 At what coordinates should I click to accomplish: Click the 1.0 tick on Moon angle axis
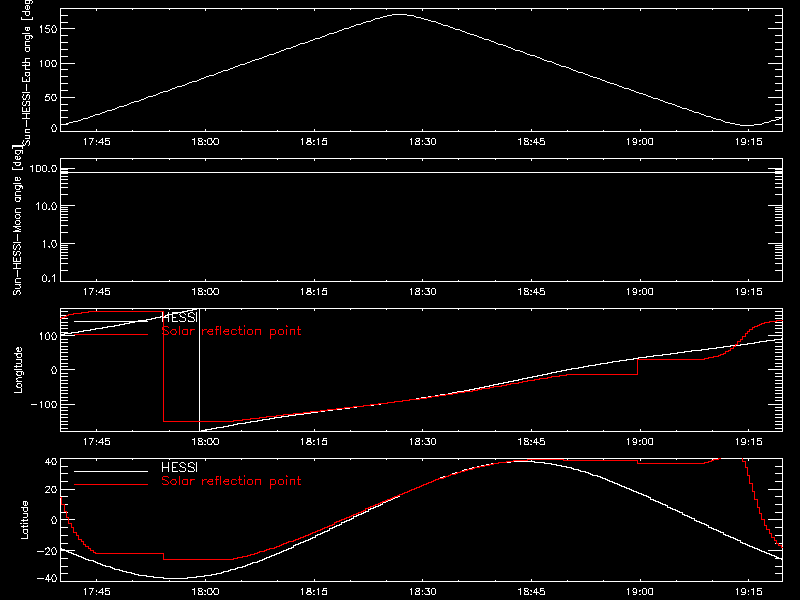point(49,244)
